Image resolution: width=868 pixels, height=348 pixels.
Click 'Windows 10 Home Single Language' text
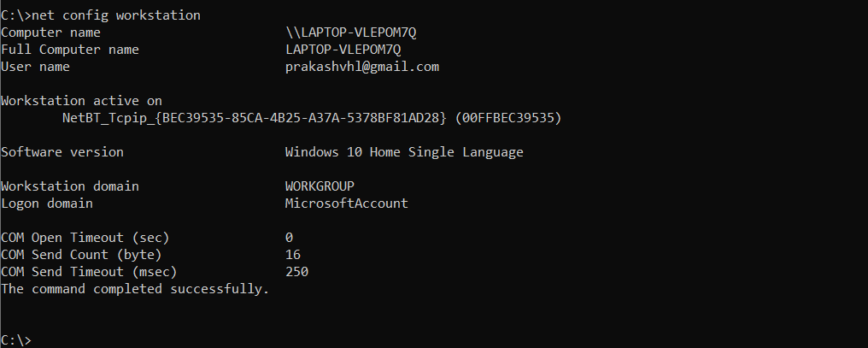(x=404, y=152)
